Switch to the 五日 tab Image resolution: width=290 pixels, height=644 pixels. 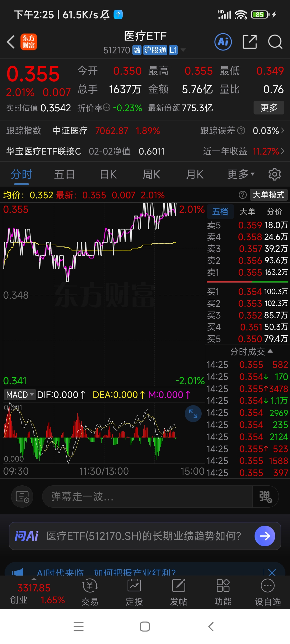click(64, 174)
